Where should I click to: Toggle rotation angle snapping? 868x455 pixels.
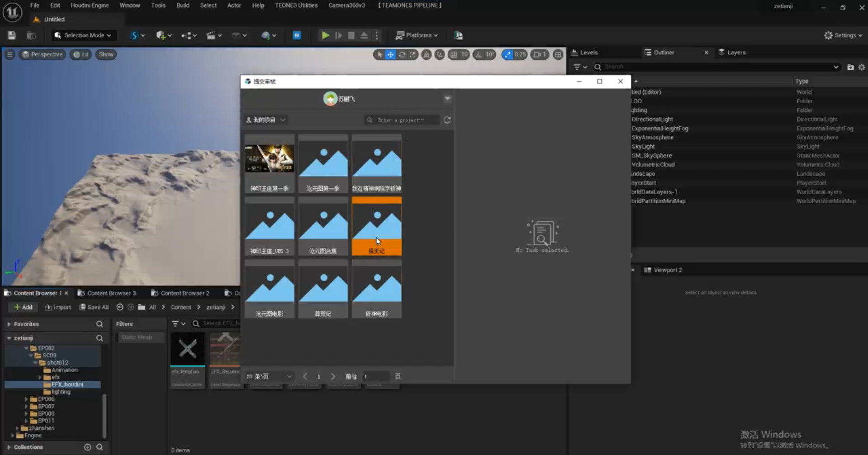(479, 54)
